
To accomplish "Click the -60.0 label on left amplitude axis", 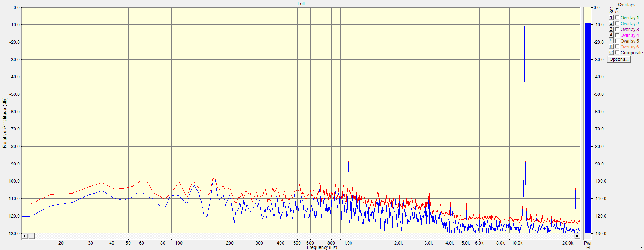I will pyautogui.click(x=14, y=112).
